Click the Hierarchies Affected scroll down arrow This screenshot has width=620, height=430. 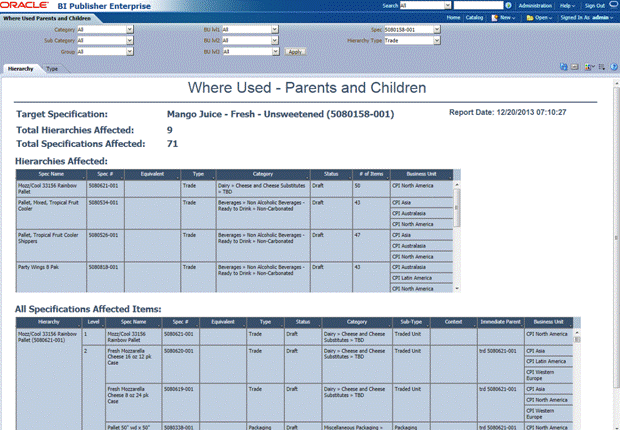pyautogui.click(x=457, y=289)
